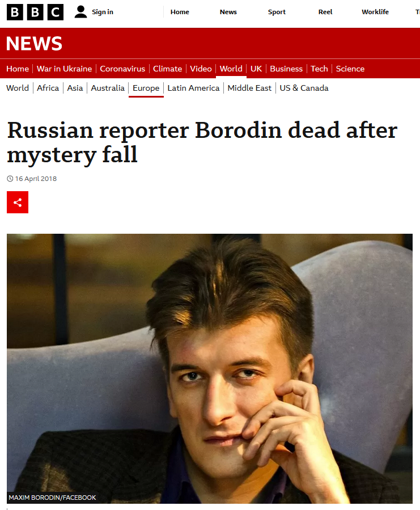
Task: Select the Business section tab
Action: coord(286,69)
